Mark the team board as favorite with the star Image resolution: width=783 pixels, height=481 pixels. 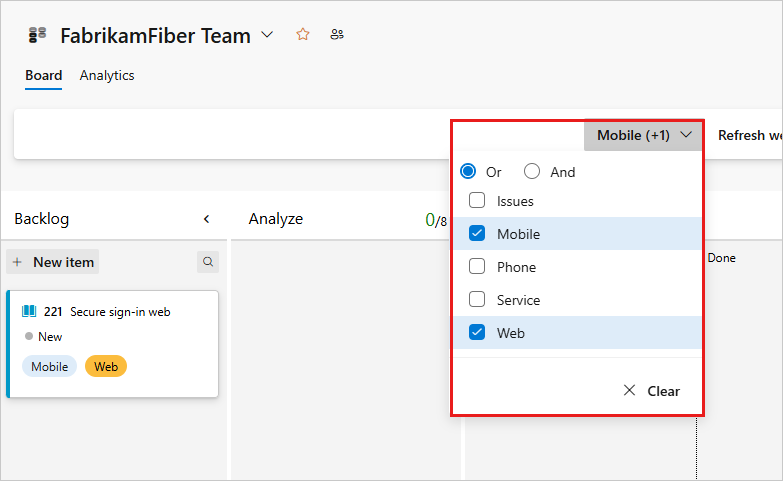[x=303, y=34]
